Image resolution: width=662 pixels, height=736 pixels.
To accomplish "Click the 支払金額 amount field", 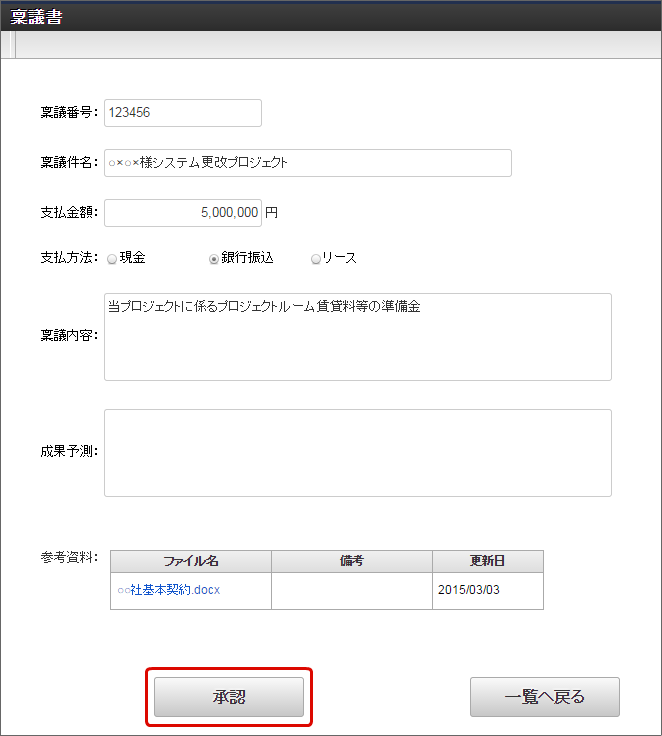I will [x=182, y=213].
